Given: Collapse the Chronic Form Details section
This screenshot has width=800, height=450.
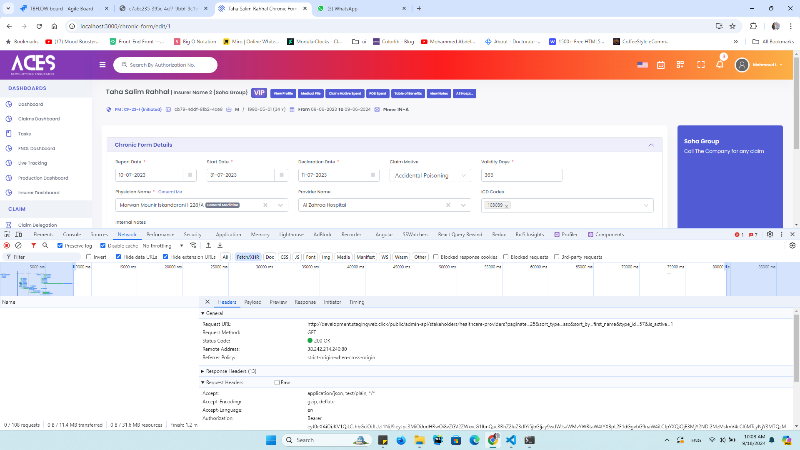Looking at the screenshot, I should (652, 145).
